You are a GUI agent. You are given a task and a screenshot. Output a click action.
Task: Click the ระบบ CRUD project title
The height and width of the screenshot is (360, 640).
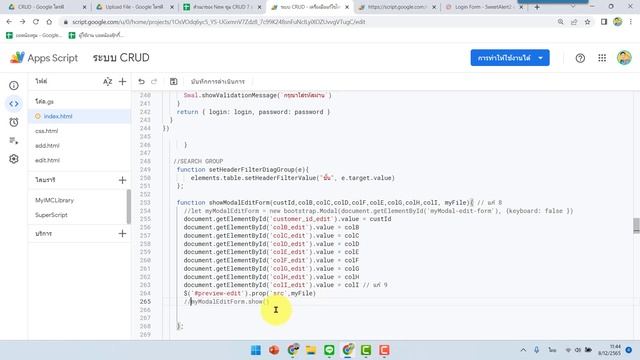coord(121,58)
